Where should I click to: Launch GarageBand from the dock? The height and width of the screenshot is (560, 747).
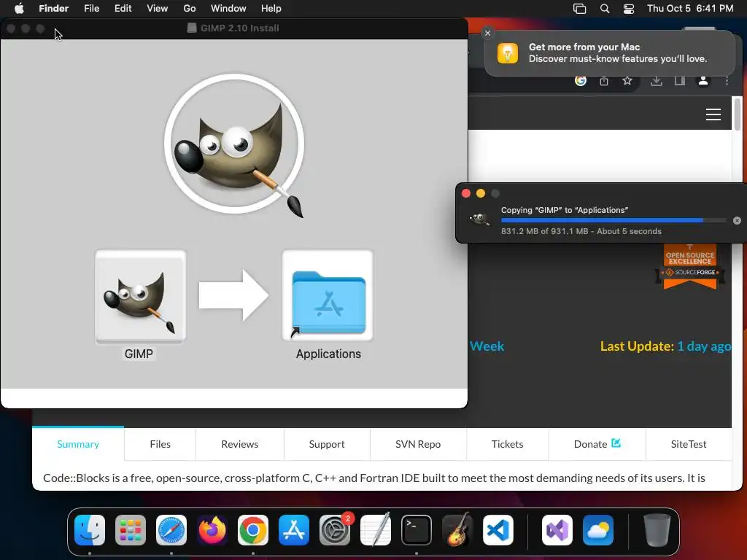pos(457,530)
